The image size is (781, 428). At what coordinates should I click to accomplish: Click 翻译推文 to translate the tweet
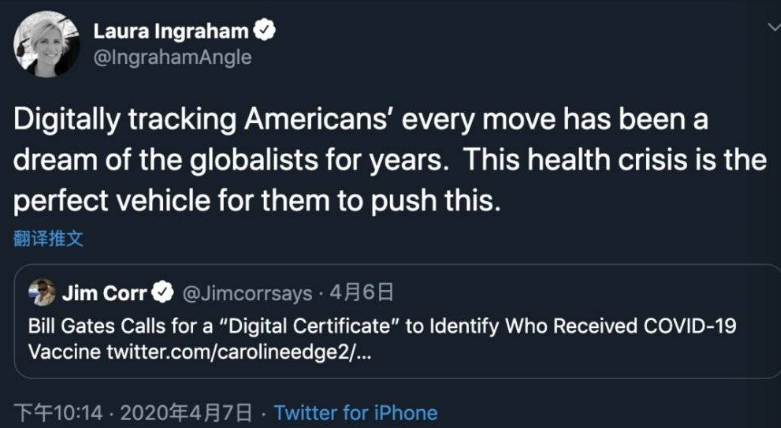tap(48, 238)
